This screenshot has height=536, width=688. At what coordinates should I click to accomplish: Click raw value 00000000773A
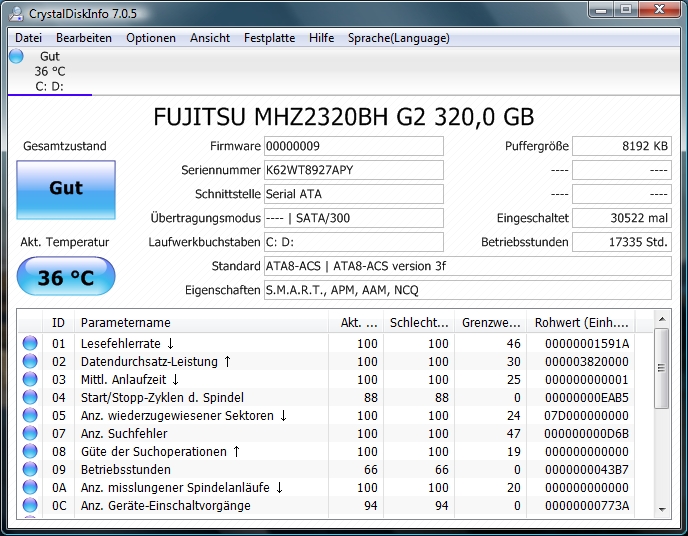coord(587,505)
